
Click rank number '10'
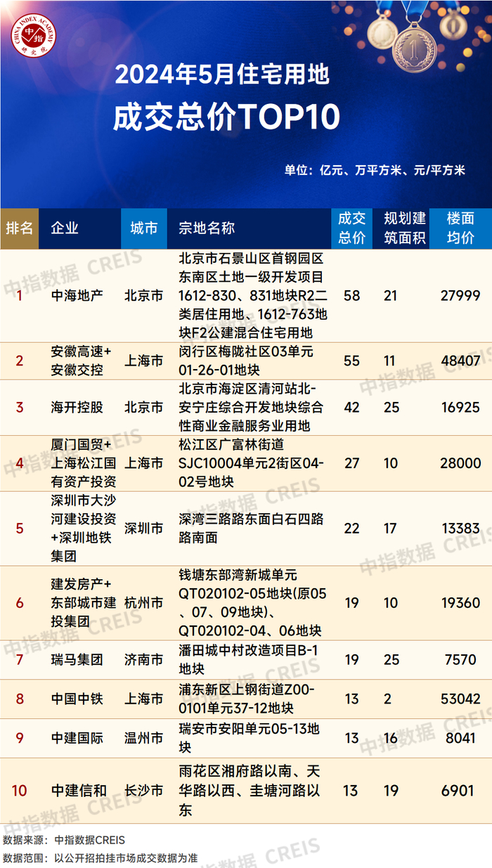pos(20,791)
